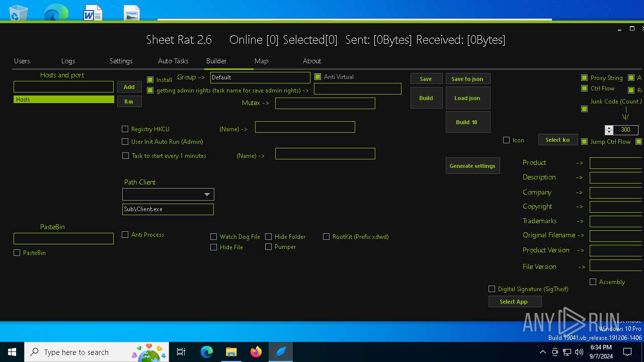Open the Auto Tasks tab

173,61
